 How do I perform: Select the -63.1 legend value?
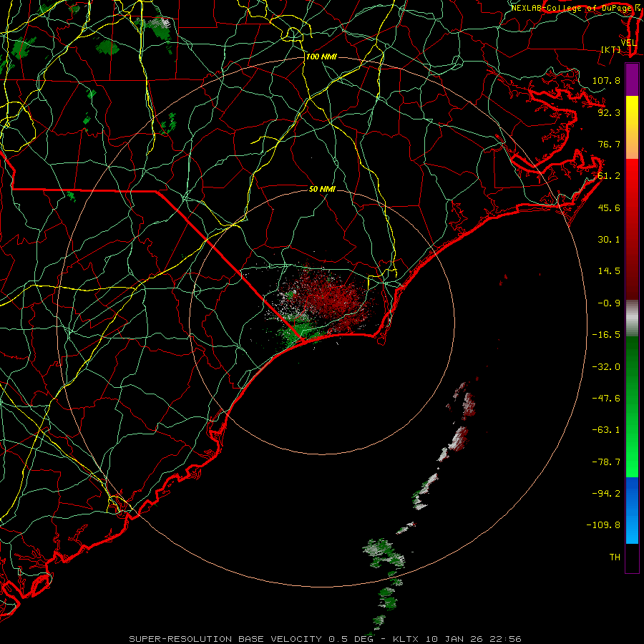(x=606, y=430)
